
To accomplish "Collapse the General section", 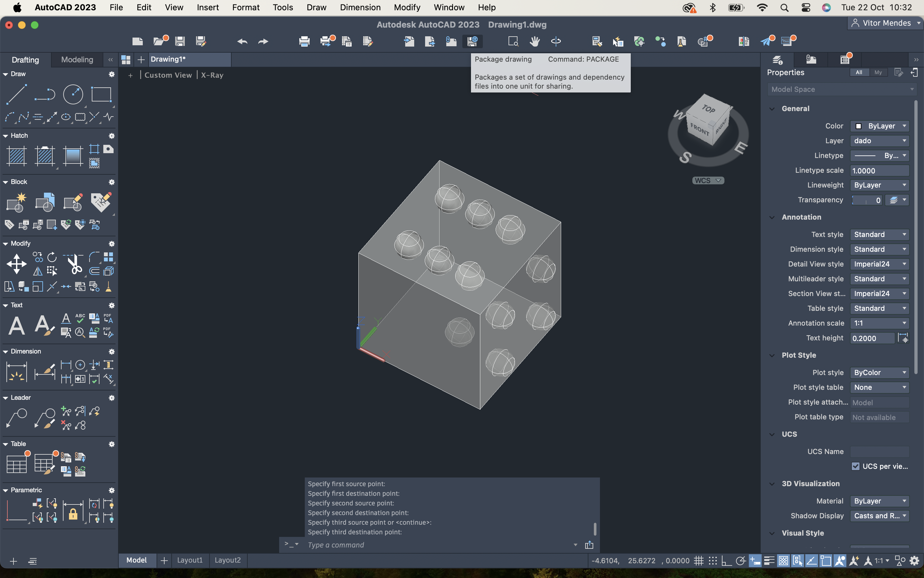I will (x=772, y=109).
